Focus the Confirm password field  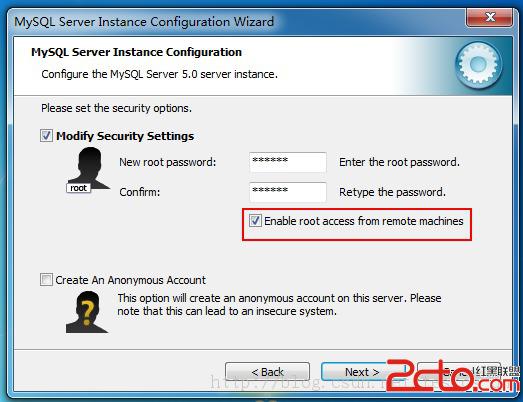point(288,192)
